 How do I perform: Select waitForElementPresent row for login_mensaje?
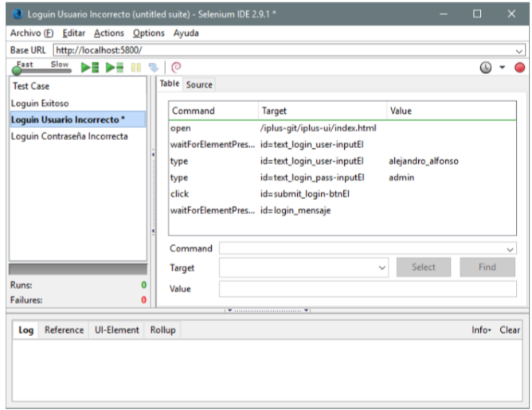[x=342, y=210]
